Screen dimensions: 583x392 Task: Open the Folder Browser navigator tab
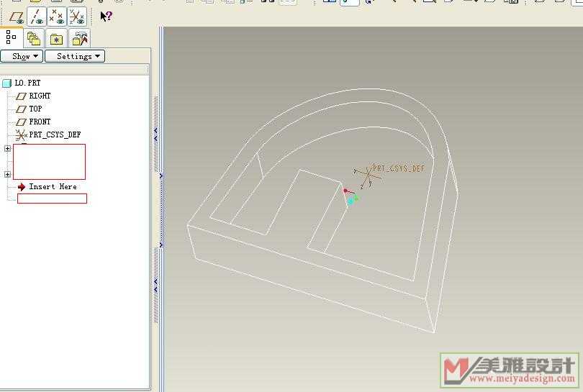click(x=33, y=39)
